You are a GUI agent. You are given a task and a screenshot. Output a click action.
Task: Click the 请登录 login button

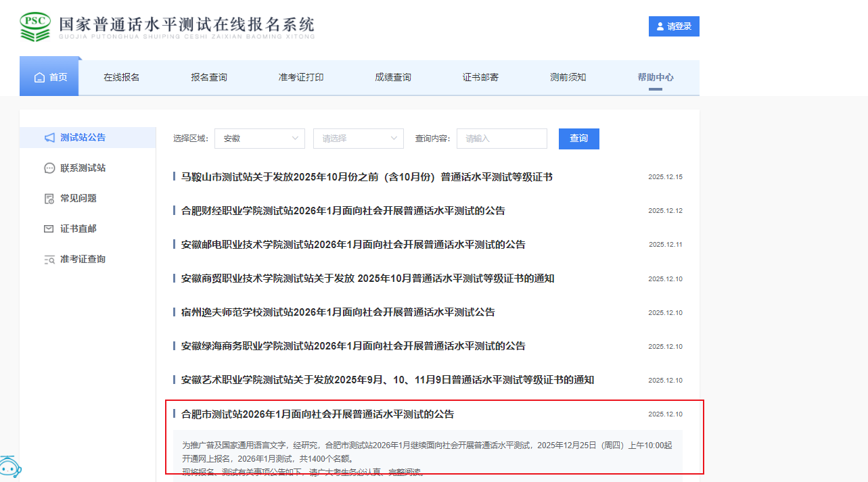click(673, 26)
